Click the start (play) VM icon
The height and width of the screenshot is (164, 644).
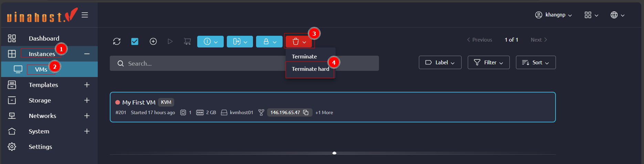point(170,42)
